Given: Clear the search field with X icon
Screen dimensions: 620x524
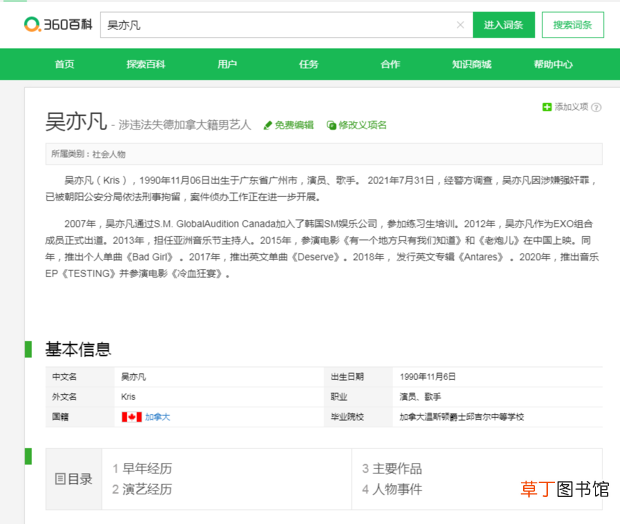Looking at the screenshot, I should 460,25.
